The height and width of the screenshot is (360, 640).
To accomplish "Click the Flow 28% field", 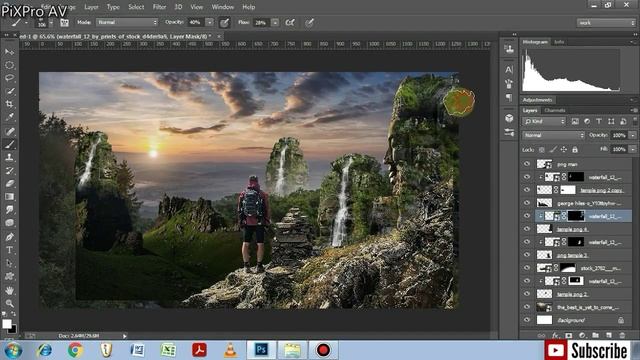I will (262, 22).
